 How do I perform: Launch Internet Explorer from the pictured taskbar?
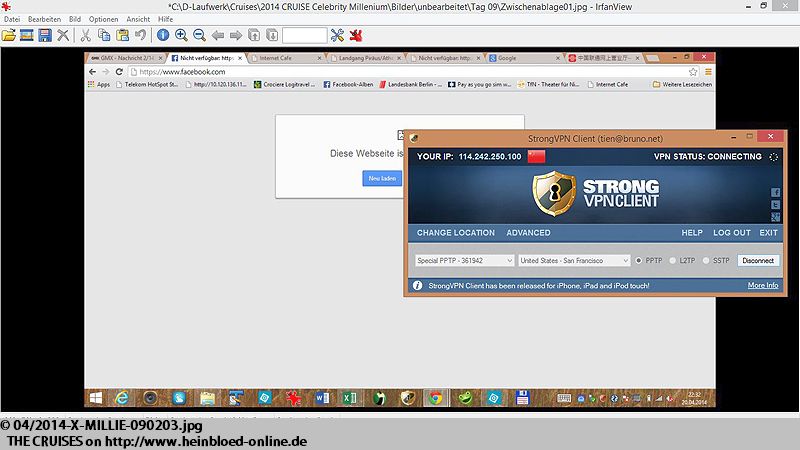pos(121,398)
